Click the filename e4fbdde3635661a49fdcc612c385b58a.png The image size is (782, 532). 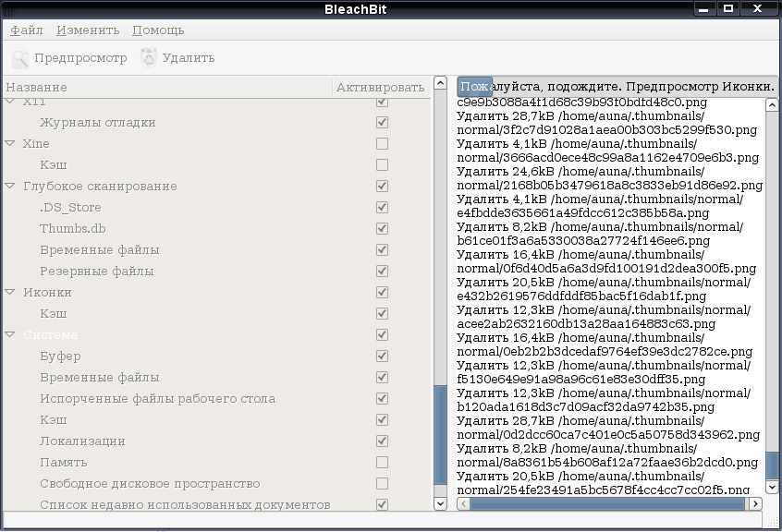point(583,213)
